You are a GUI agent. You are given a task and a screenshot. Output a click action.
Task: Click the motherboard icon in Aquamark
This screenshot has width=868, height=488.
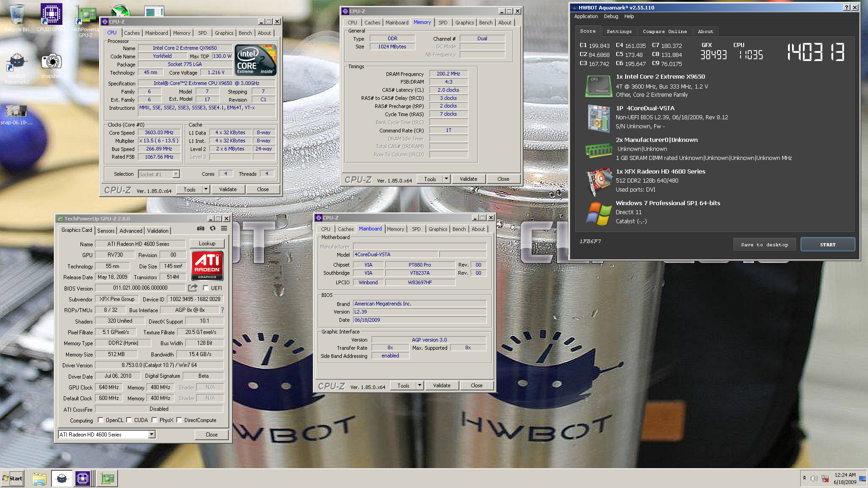(599, 118)
